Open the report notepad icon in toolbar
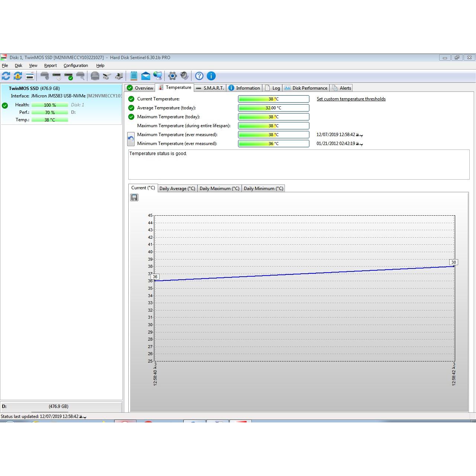Viewport: 476px width, 476px height. (x=134, y=76)
